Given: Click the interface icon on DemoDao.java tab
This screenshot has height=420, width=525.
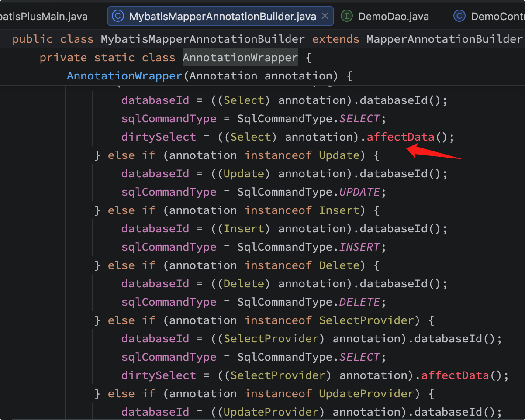Looking at the screenshot, I should (x=346, y=17).
